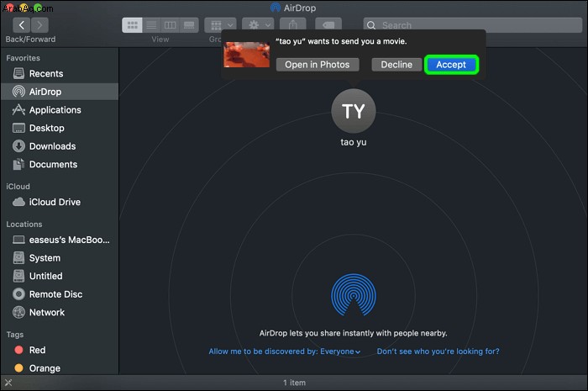
Task: Click the Share toolbar icon
Action: (293, 24)
